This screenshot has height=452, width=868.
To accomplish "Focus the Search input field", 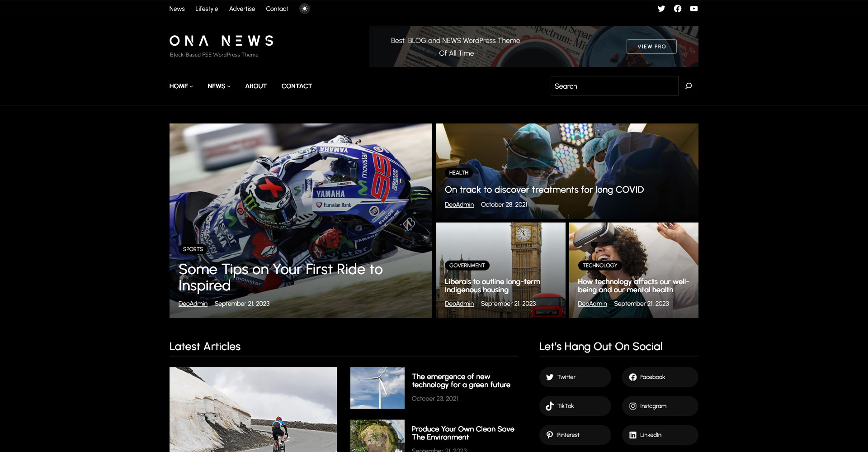I will pyautogui.click(x=614, y=86).
